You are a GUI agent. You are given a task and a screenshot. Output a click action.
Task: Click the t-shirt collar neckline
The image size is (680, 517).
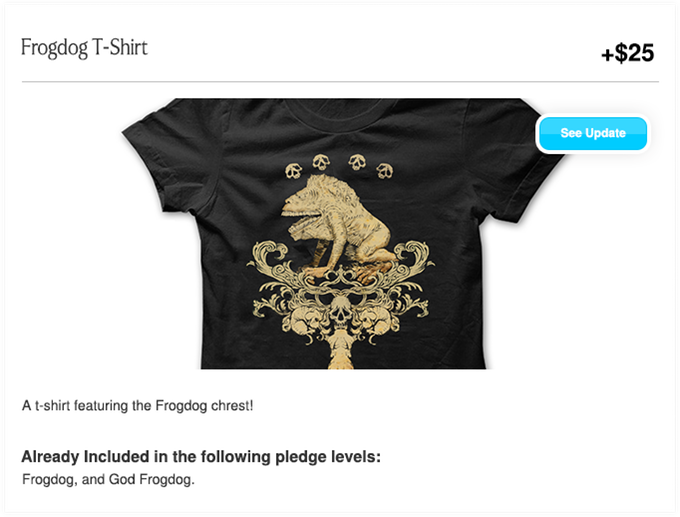[341, 112]
